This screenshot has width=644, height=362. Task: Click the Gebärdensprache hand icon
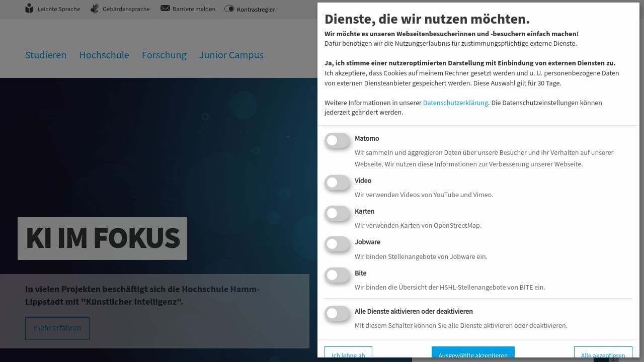(x=94, y=9)
